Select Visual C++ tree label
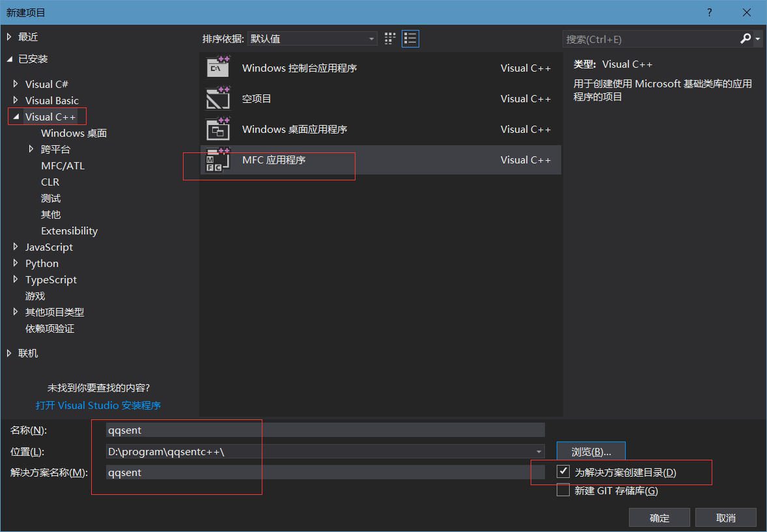The image size is (767, 532). (x=50, y=117)
